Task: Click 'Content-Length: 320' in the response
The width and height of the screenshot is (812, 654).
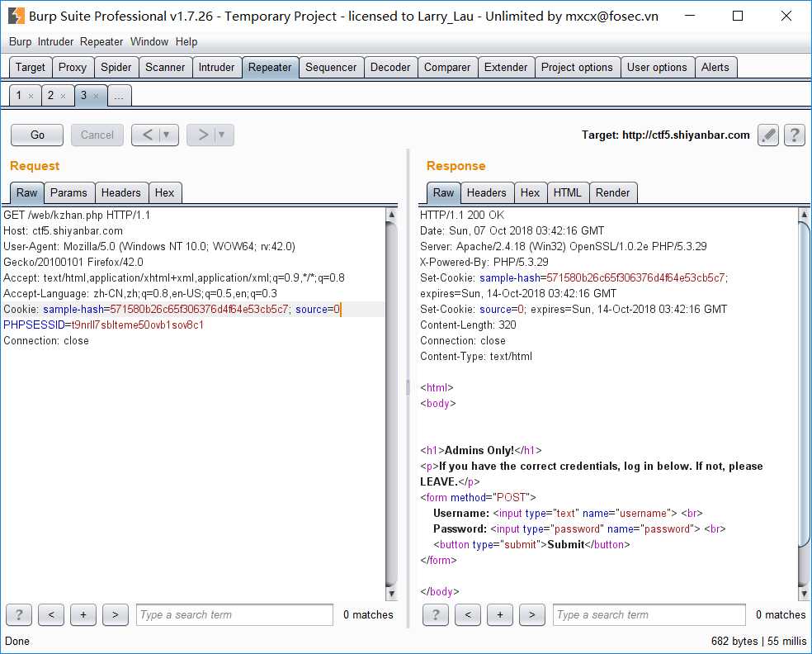Action: (x=468, y=325)
